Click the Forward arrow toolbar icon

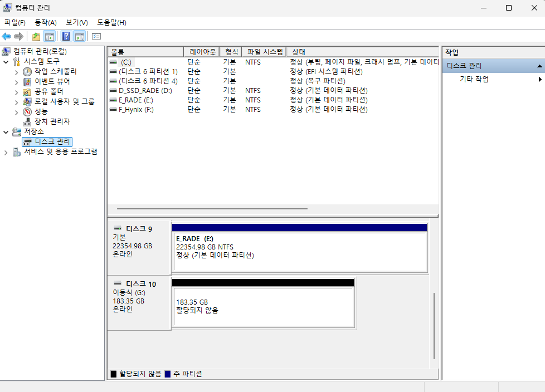coord(19,36)
